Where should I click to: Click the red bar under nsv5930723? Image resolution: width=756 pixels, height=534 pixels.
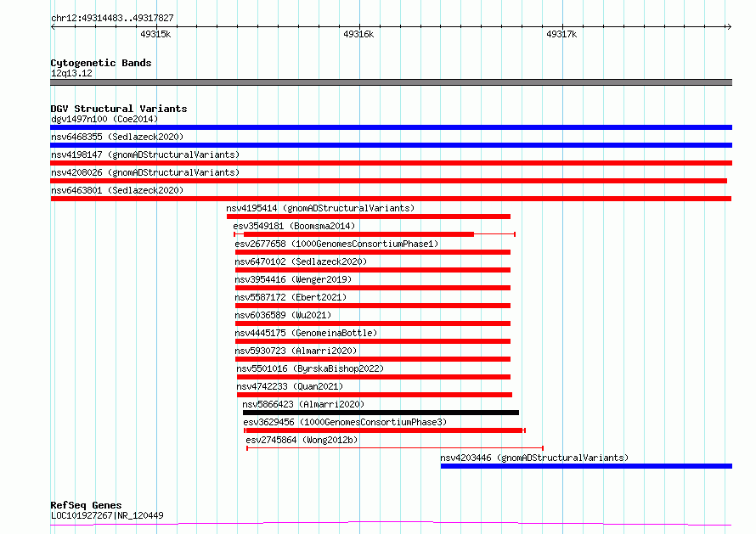point(373,359)
